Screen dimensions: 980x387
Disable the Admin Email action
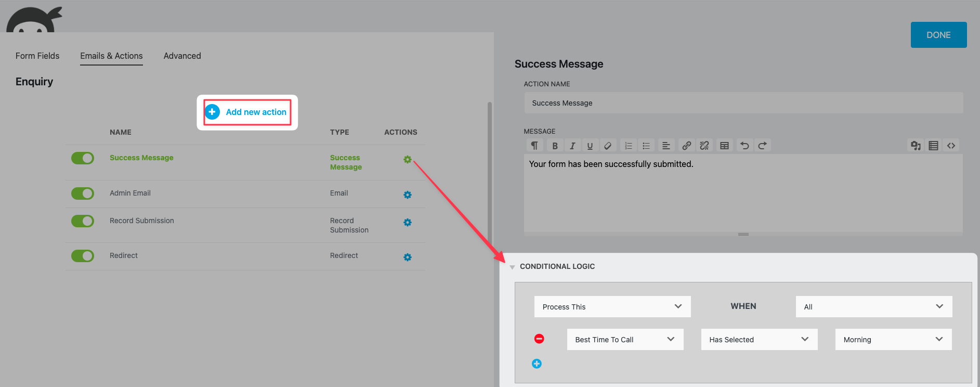(83, 193)
